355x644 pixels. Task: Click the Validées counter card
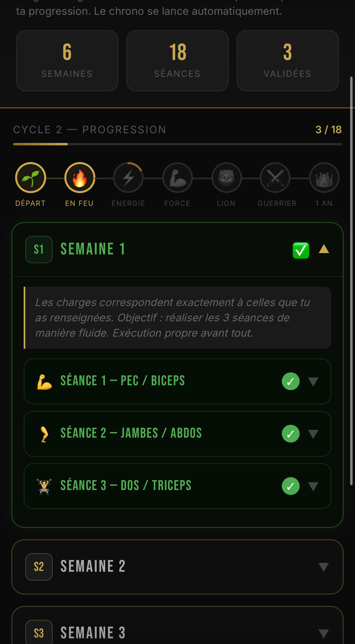pyautogui.click(x=287, y=60)
